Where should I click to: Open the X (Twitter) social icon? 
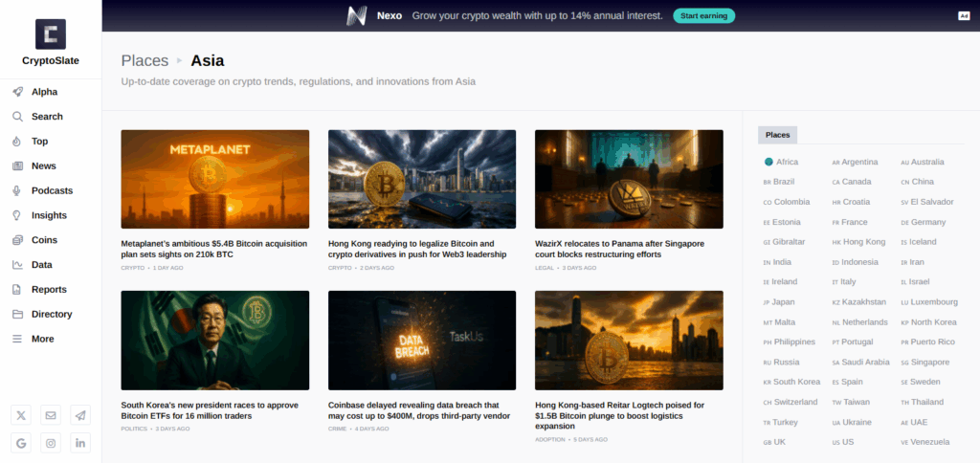pyautogui.click(x=21, y=415)
